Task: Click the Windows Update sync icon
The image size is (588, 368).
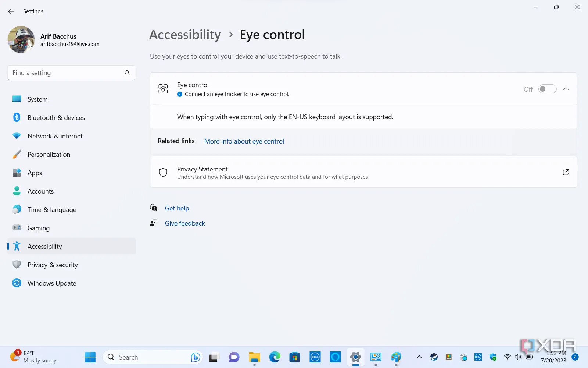Action: point(17,283)
